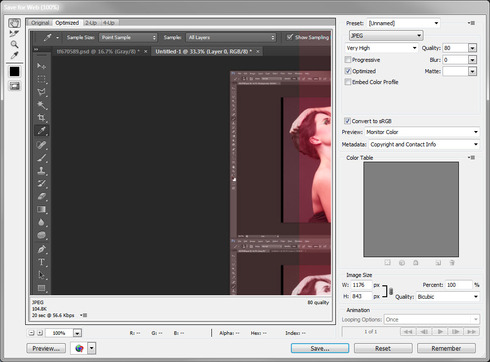Click the '80 quality' preview annotation
Screen dimensions: 490x362
tap(318, 302)
